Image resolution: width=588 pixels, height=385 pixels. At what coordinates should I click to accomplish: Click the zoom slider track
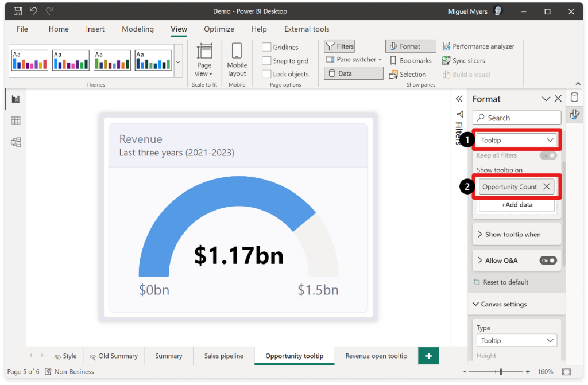coord(496,371)
